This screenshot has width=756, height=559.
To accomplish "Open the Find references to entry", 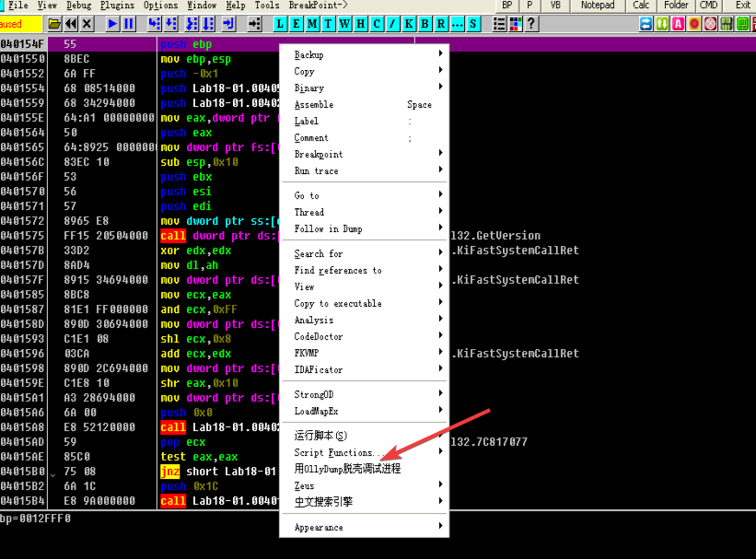I will coord(365,270).
